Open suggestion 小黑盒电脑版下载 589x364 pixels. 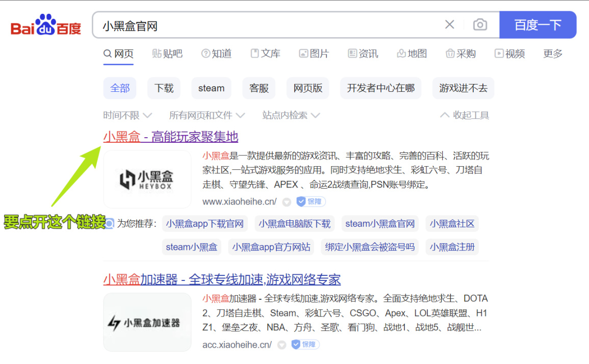(x=295, y=224)
